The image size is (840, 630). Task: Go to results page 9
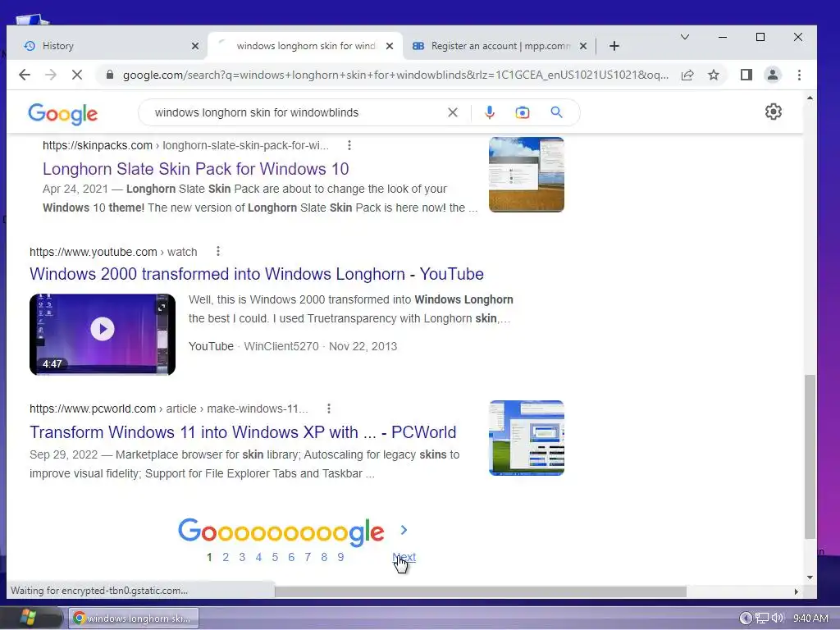coord(340,557)
